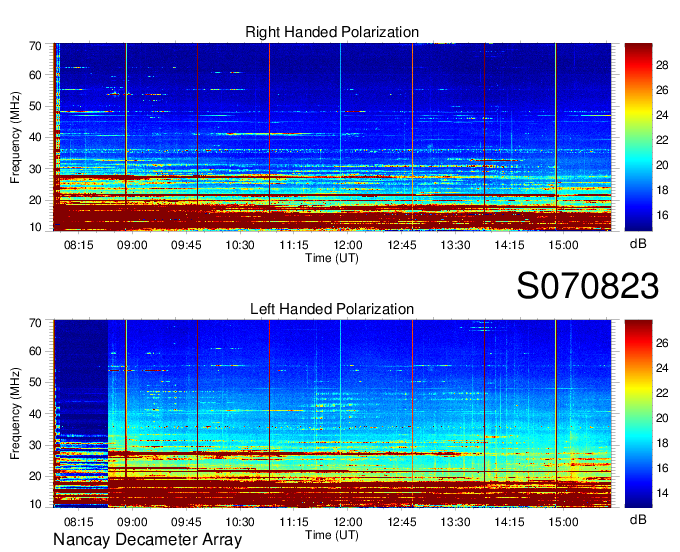Click 60 frequency tick of Left Handed plot
Screen dimensions: 680x552
(35, 351)
